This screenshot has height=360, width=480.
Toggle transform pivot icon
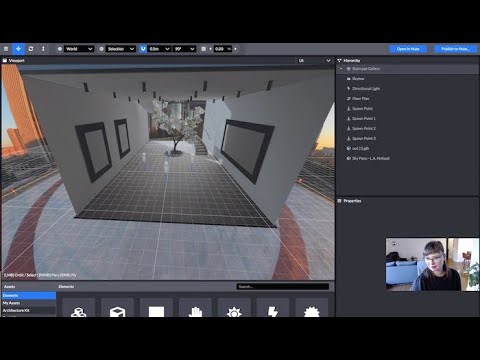tap(102, 49)
